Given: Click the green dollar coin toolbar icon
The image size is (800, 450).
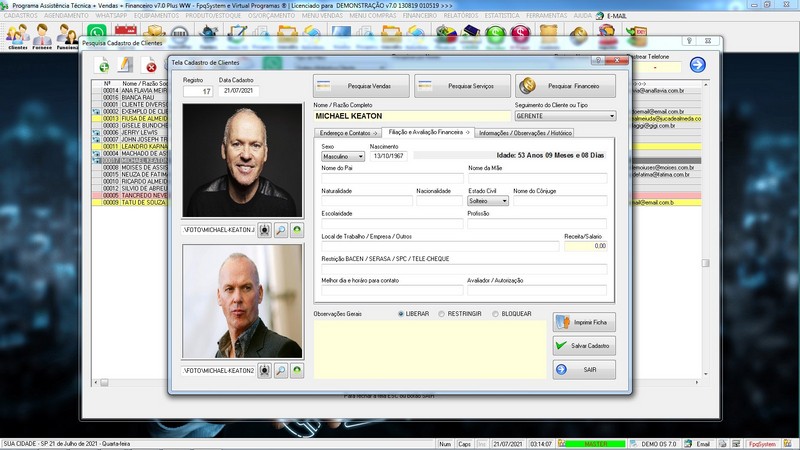Looking at the screenshot, I should (495, 33).
